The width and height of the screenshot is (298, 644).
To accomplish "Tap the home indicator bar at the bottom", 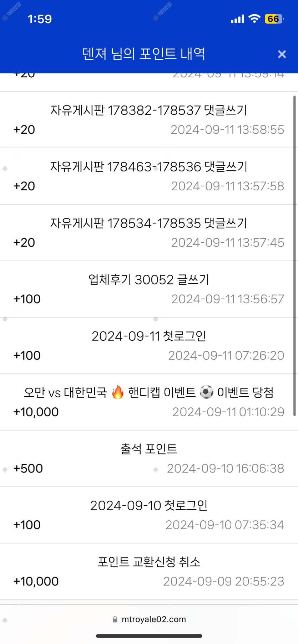I will point(149,636).
